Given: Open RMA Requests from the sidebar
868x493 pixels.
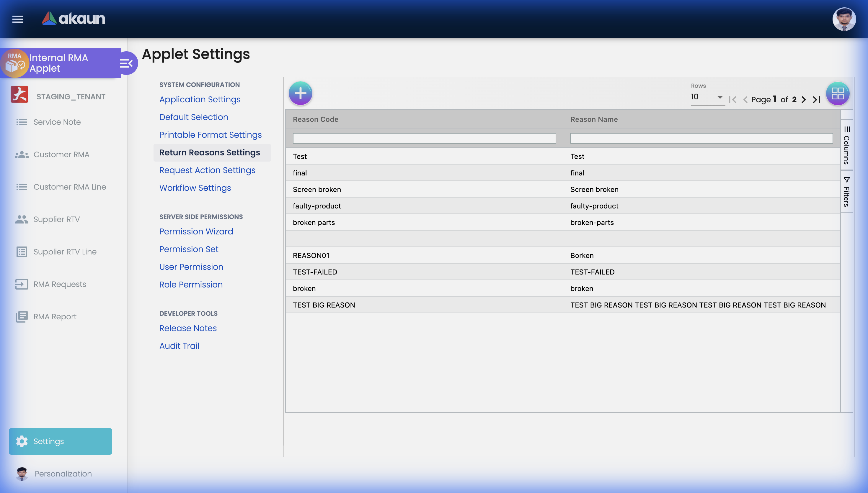Looking at the screenshot, I should [x=60, y=284].
